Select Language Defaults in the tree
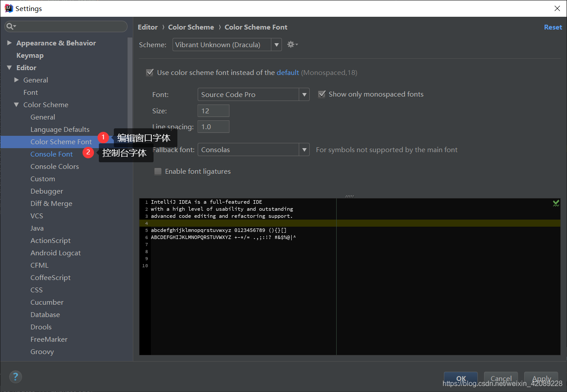Image resolution: width=567 pixels, height=392 pixels. coord(60,129)
